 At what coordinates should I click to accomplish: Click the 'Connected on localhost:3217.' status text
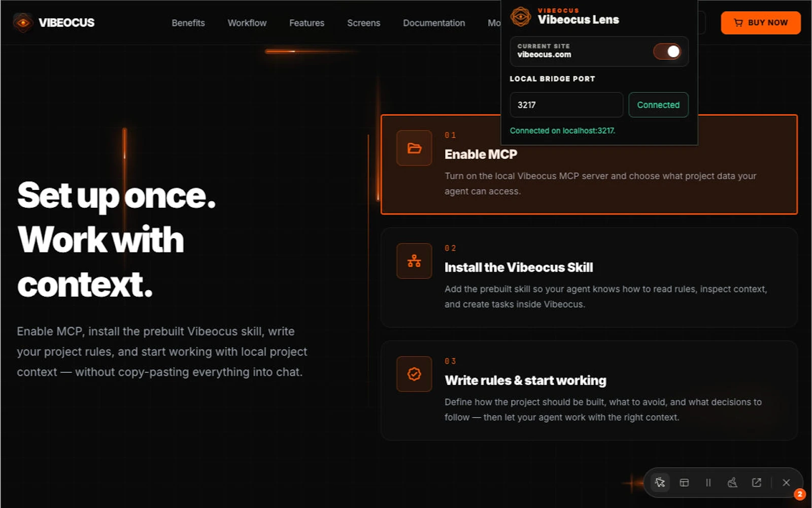click(562, 131)
